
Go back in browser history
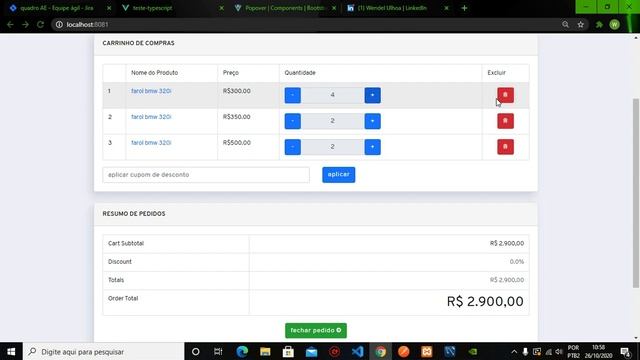click(10, 24)
